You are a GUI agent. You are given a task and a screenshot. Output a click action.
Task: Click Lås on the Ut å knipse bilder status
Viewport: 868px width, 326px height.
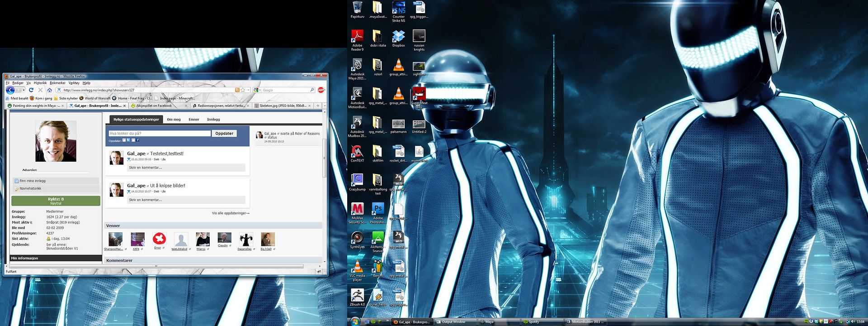tap(164, 192)
